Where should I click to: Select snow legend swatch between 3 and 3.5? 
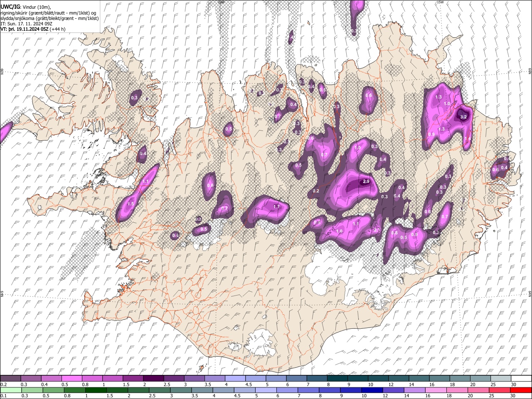(194, 379)
